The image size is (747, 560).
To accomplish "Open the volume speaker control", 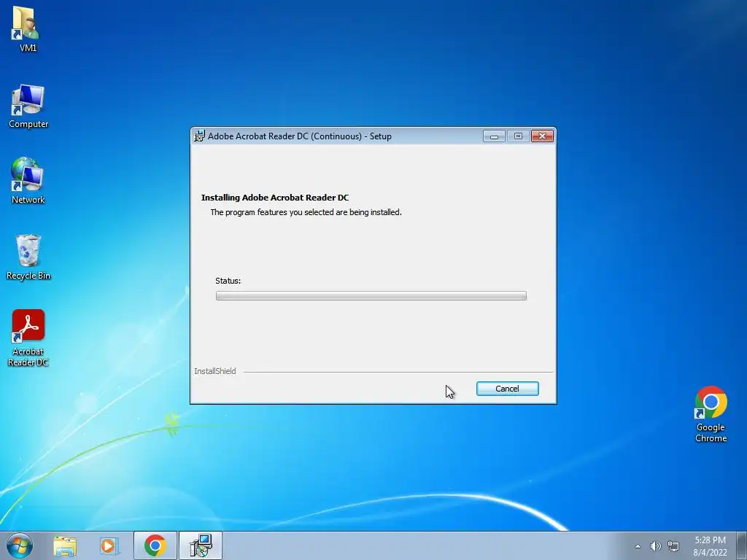I will pos(656,546).
